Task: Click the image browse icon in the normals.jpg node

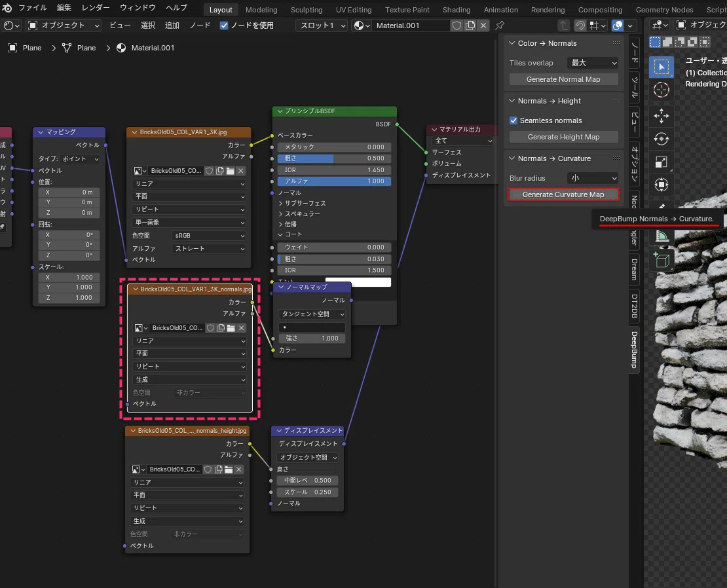Action: [x=141, y=328]
